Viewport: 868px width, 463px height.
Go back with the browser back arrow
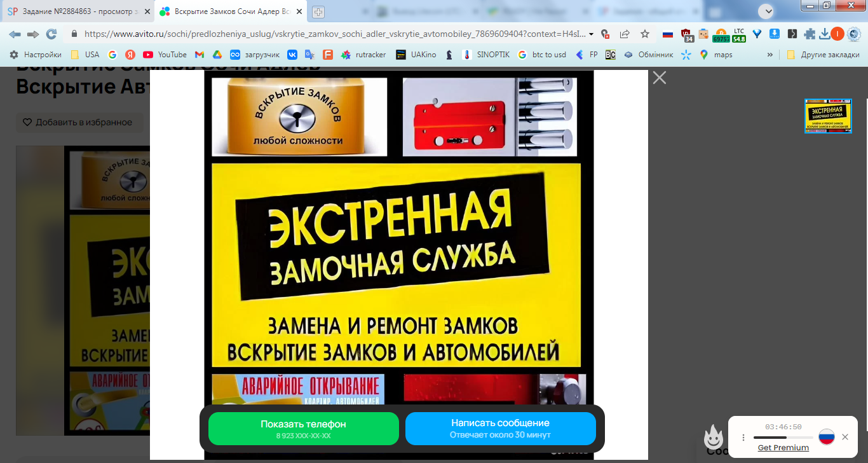(x=15, y=34)
